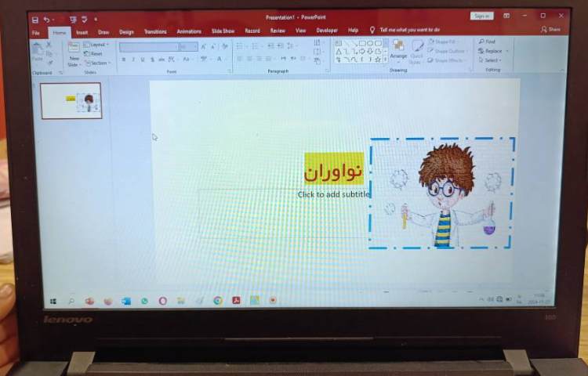Justify the paragraph text
The width and height of the screenshot is (588, 376).
pyautogui.click(x=268, y=59)
